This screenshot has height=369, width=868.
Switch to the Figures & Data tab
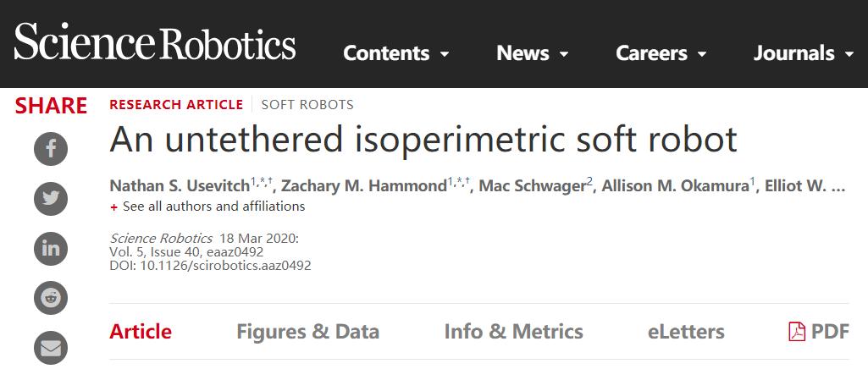click(x=307, y=331)
